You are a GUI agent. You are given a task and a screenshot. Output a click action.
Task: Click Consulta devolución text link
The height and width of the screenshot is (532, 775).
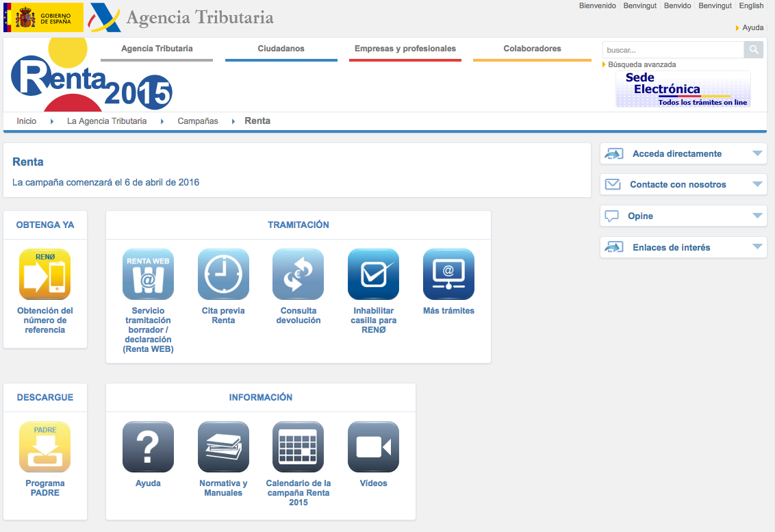[298, 316]
